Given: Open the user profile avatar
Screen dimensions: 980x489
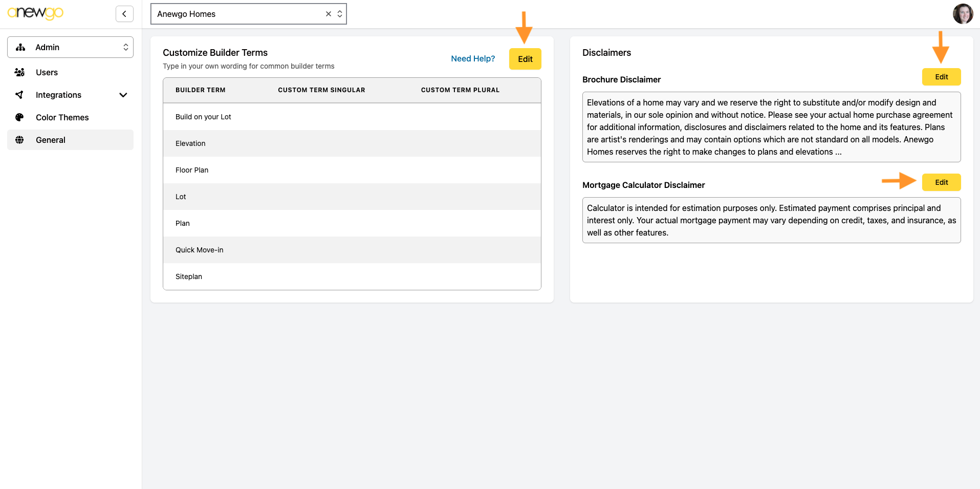Looking at the screenshot, I should point(963,14).
